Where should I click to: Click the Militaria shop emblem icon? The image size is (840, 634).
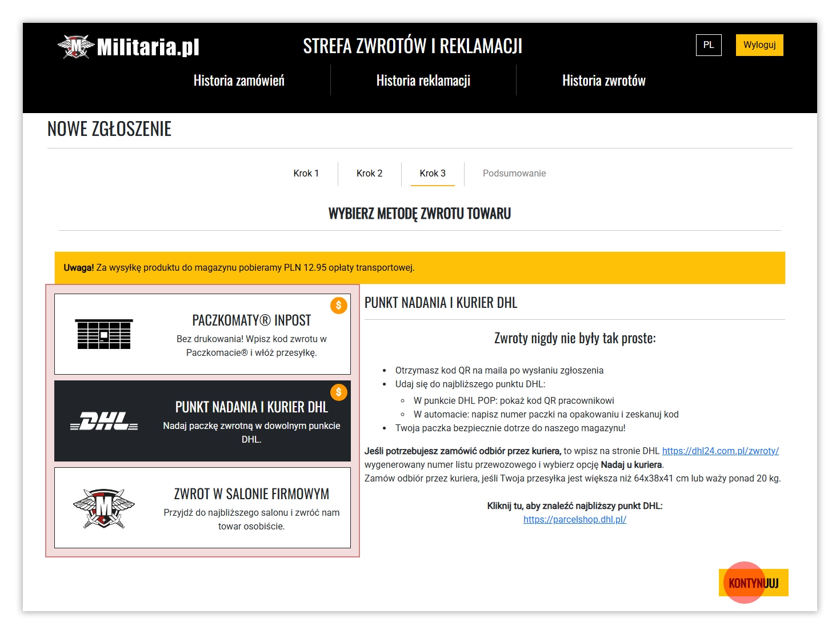[x=104, y=508]
